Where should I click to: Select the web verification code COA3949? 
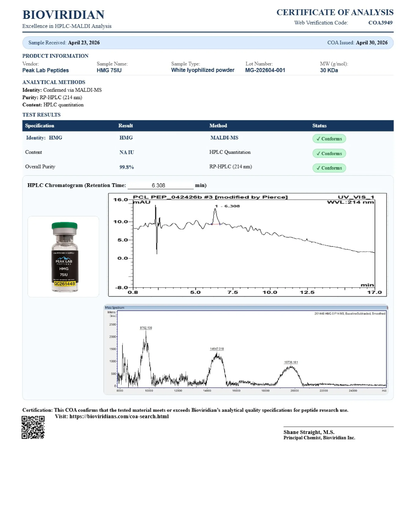coord(380,23)
